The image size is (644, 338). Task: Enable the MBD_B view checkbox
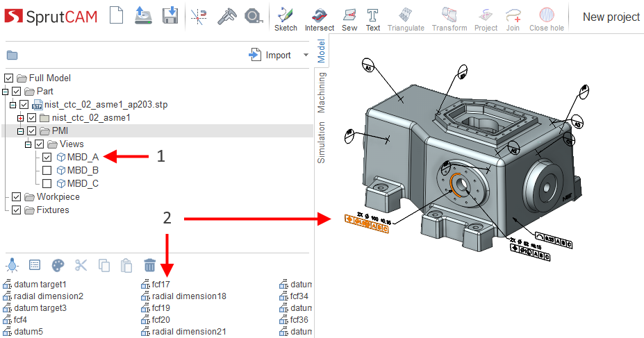(x=47, y=171)
